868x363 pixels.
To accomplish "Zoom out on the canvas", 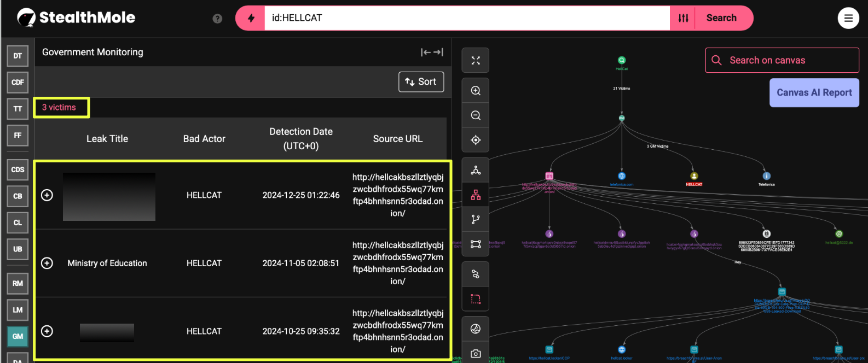I will click(476, 115).
